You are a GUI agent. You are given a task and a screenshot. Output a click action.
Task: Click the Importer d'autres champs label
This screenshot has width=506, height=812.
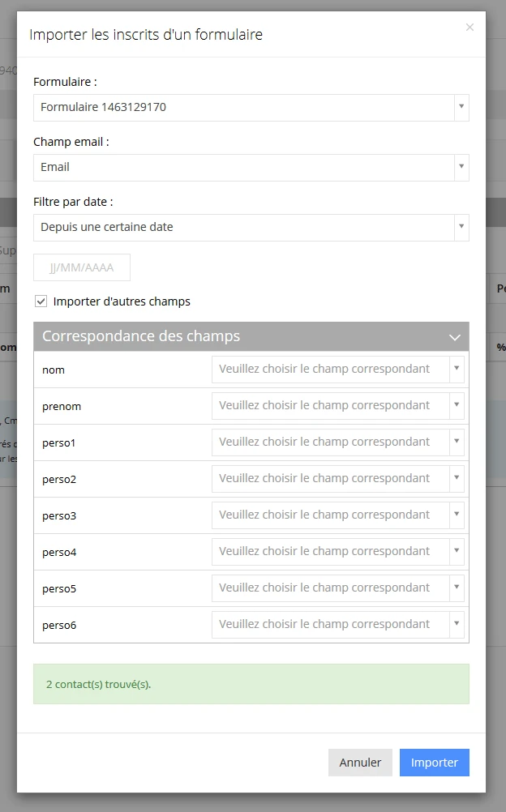pyautogui.click(x=122, y=301)
